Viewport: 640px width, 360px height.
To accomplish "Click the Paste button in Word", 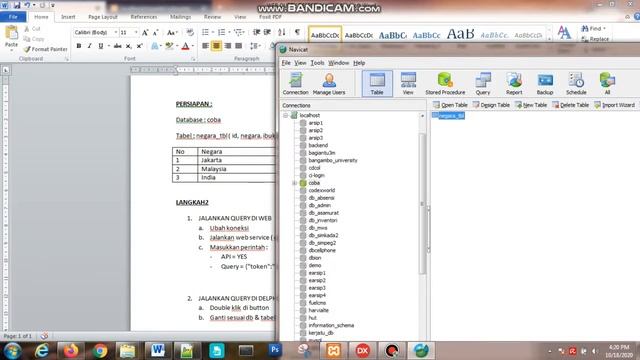I will [11, 37].
